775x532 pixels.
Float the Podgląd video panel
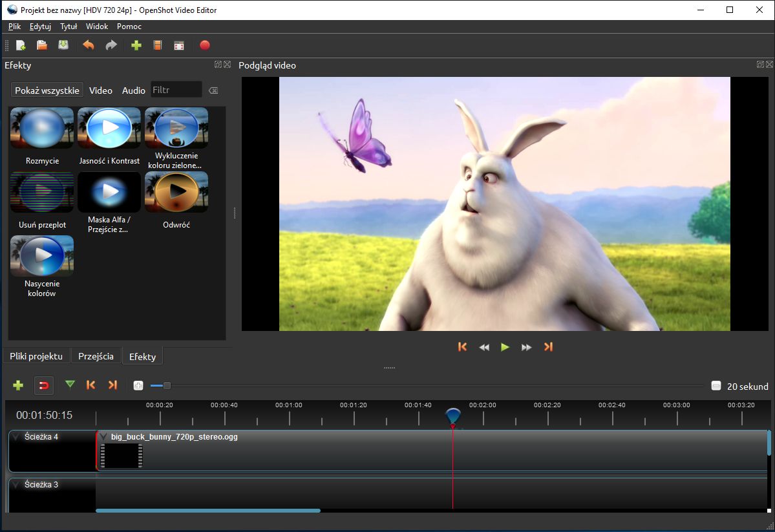coord(760,64)
